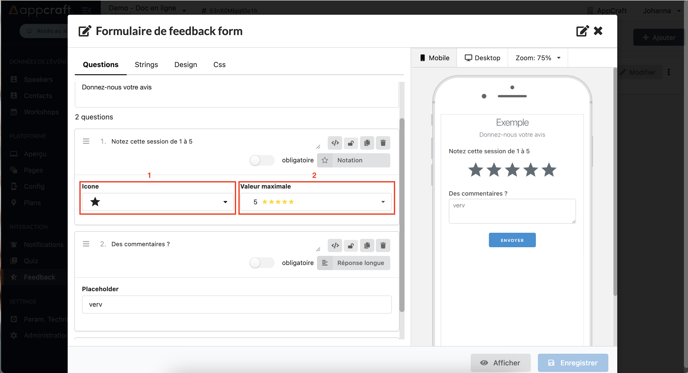Open the Icone dropdown with star
688x373 pixels.
tap(158, 202)
